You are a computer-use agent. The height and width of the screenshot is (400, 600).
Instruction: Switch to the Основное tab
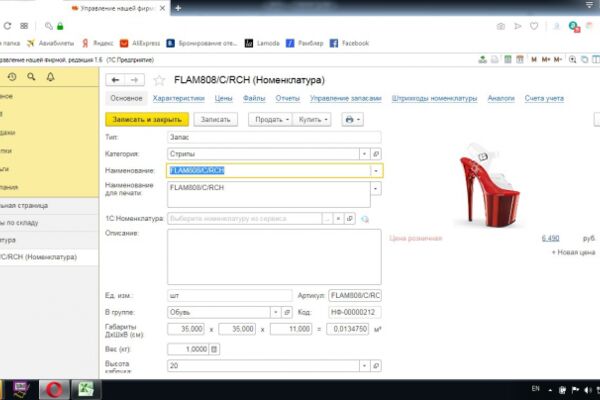tap(126, 98)
